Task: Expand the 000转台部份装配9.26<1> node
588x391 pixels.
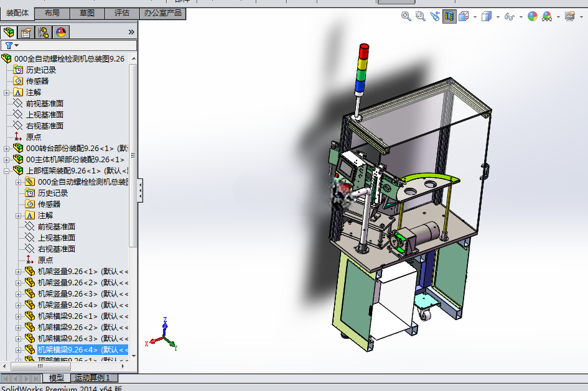Action: (x=6, y=149)
